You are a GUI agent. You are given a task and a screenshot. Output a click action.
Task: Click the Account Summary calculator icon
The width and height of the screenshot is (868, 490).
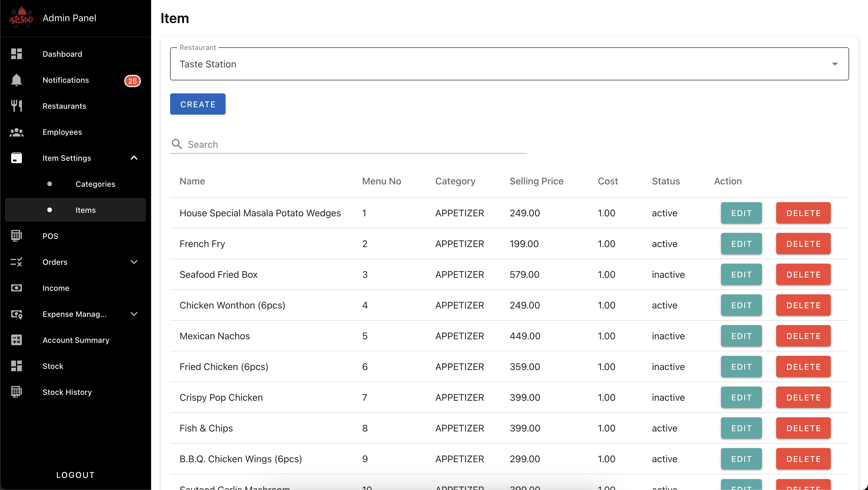click(x=16, y=340)
